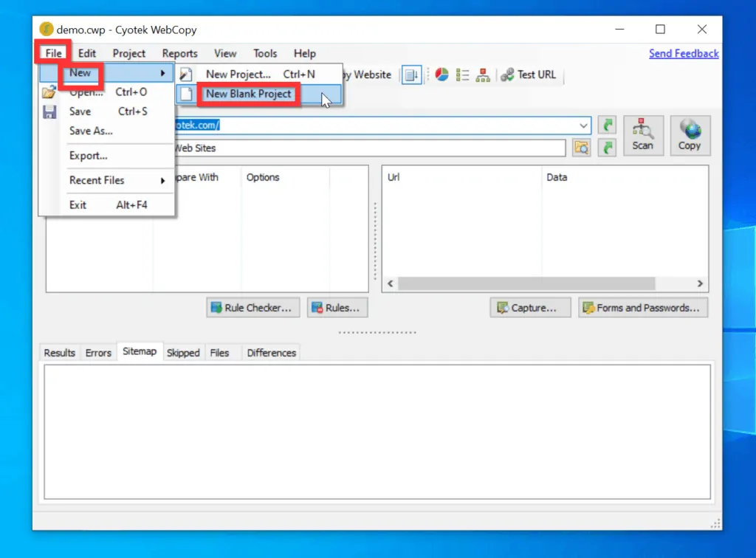The width and height of the screenshot is (756, 558).
Task: Click the site map diagram toolbar icon
Action: pyautogui.click(x=483, y=75)
